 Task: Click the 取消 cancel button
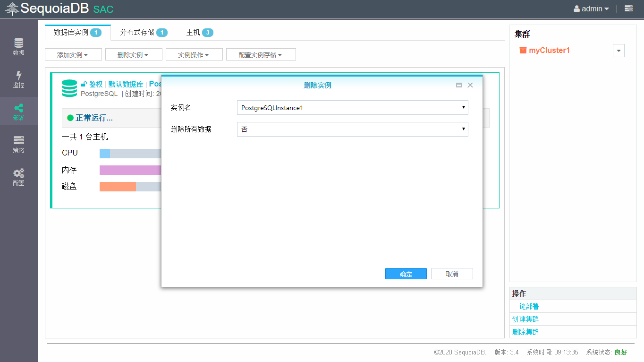click(452, 274)
